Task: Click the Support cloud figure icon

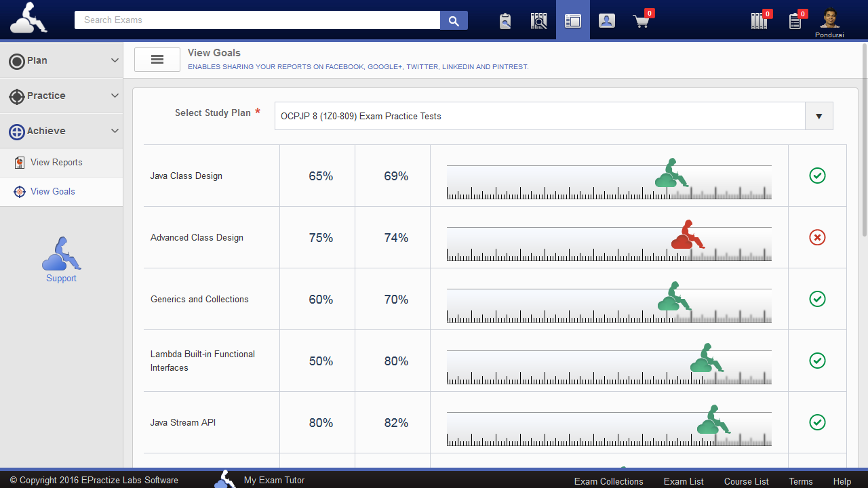Action: coord(61,255)
